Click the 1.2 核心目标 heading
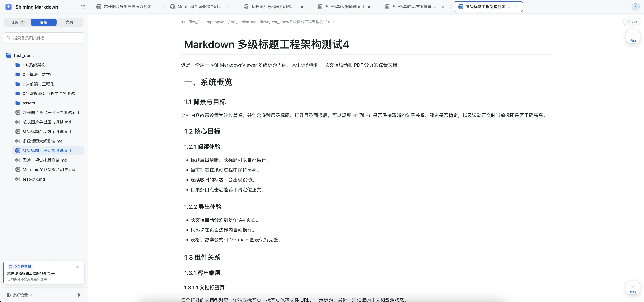Screen dimensions: 644x302 [x=202, y=131]
